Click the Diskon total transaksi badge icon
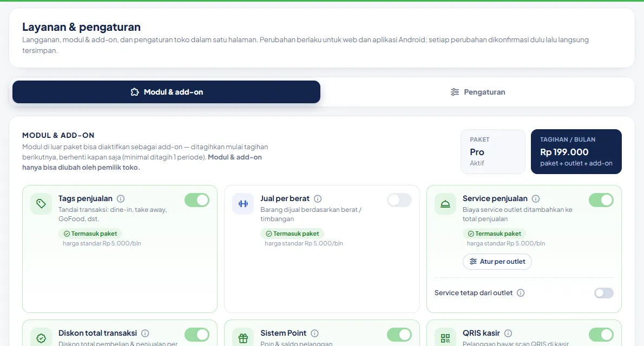 [x=41, y=338]
